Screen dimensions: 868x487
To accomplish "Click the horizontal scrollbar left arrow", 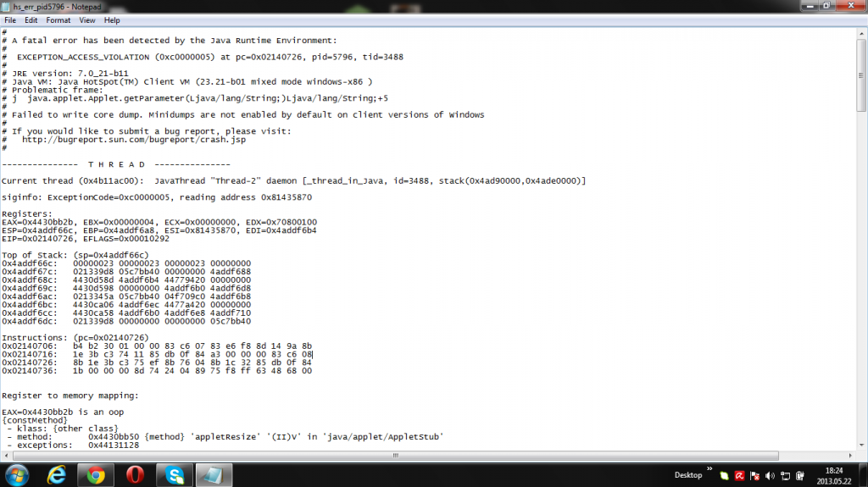I will 6,456.
